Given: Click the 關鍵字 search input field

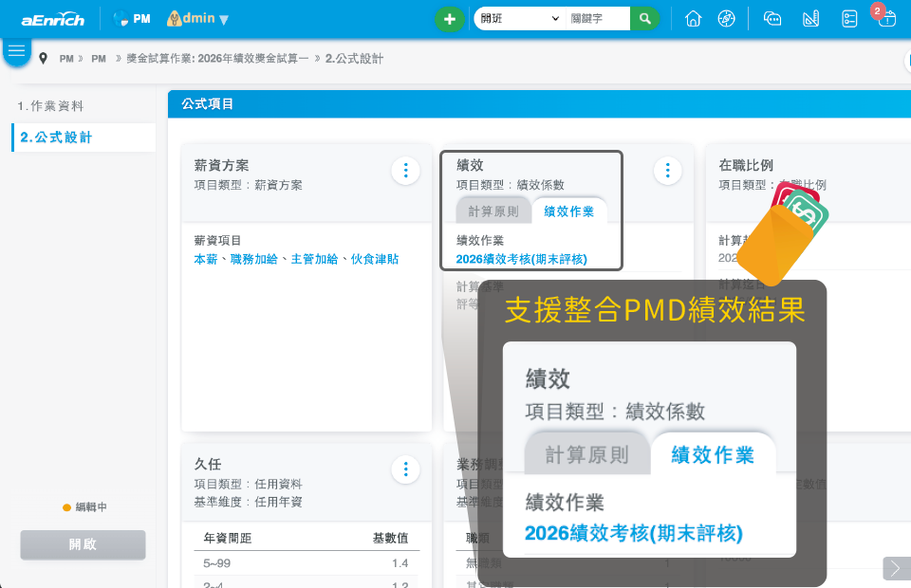Looking at the screenshot, I should tap(597, 19).
